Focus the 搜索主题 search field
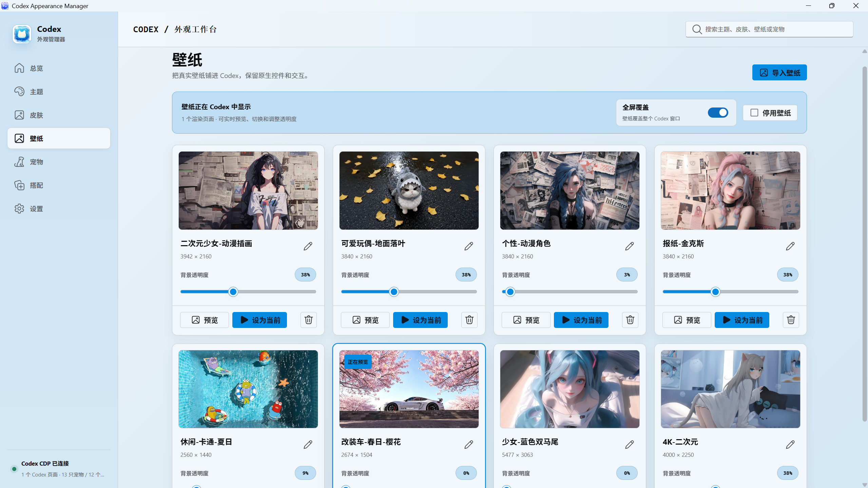Viewport: 868px width, 488px height. (769, 29)
